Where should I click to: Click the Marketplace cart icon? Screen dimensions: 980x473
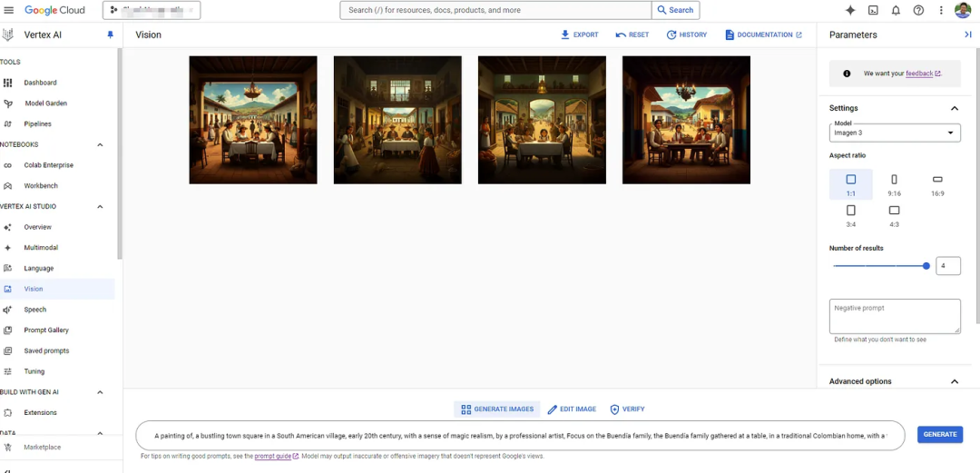[7, 448]
